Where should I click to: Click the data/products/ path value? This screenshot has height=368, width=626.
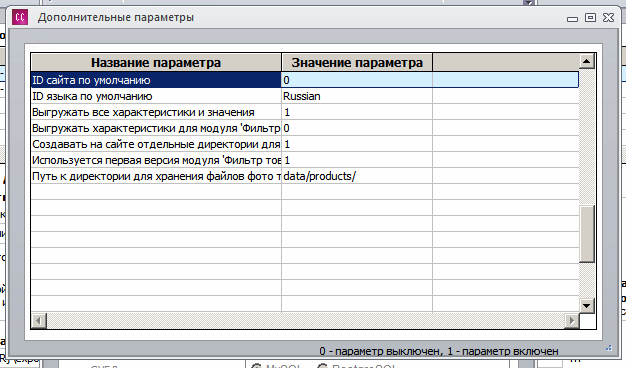pyautogui.click(x=357, y=176)
